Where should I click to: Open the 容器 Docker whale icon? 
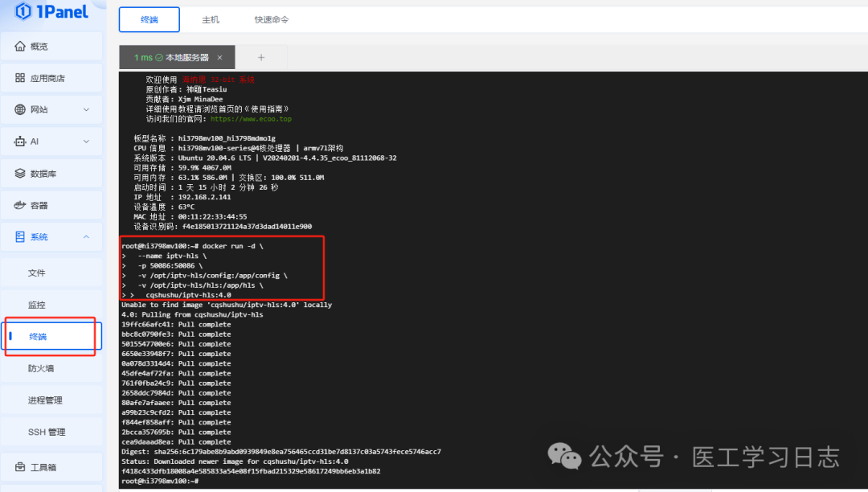(20, 205)
